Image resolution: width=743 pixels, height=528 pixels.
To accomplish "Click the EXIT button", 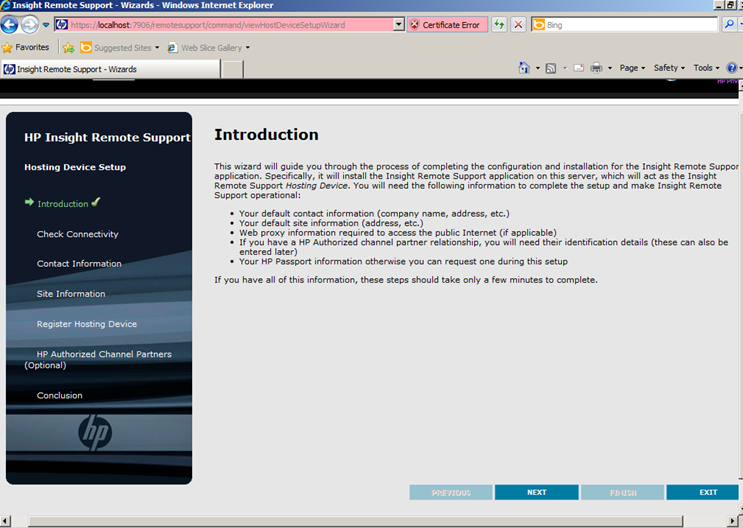I will (x=703, y=492).
